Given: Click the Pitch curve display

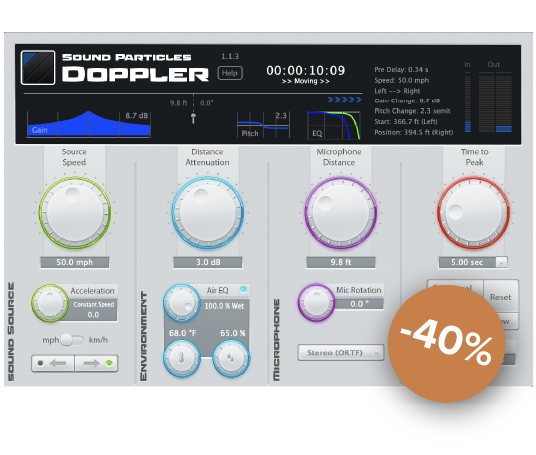Looking at the screenshot, I should (x=263, y=124).
